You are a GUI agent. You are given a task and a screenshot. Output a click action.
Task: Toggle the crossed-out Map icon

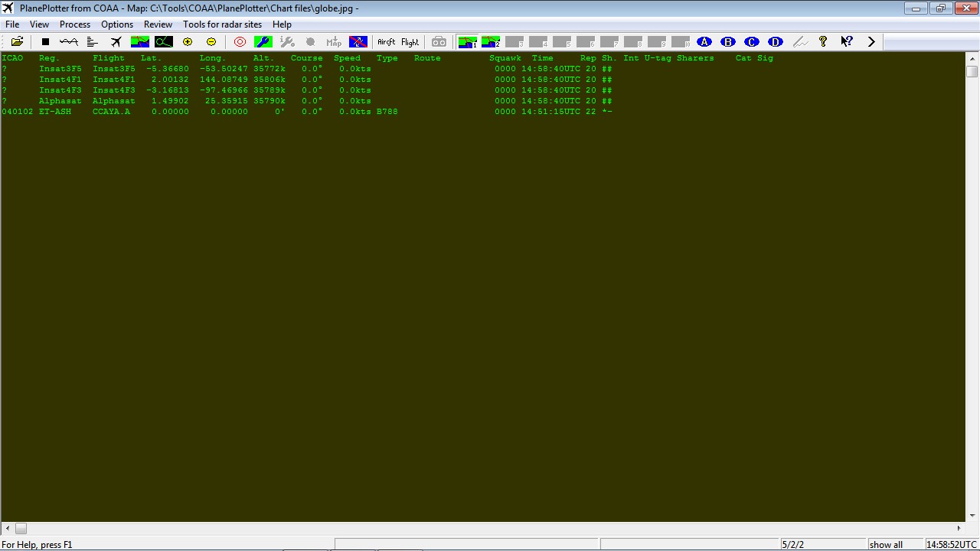(x=358, y=42)
